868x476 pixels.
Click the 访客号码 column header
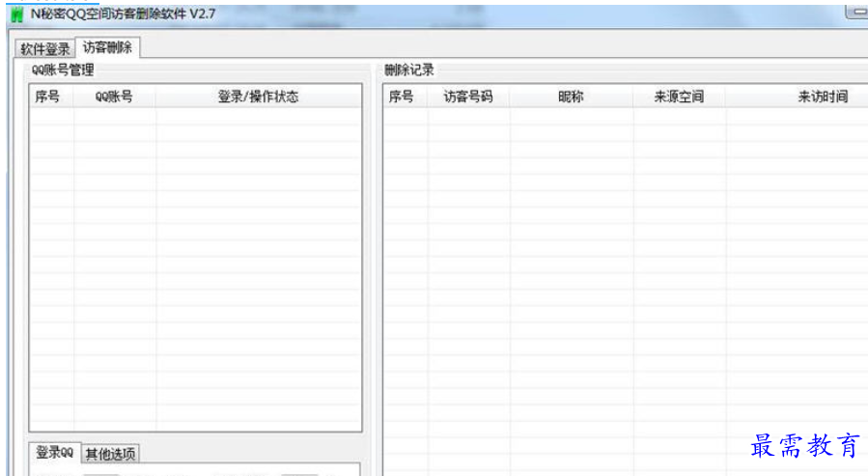click(468, 97)
